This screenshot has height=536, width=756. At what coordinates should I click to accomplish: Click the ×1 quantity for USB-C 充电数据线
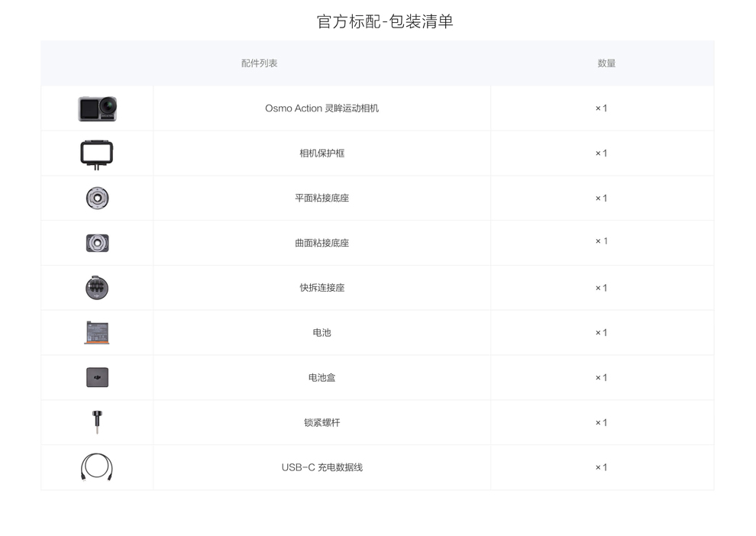click(601, 467)
